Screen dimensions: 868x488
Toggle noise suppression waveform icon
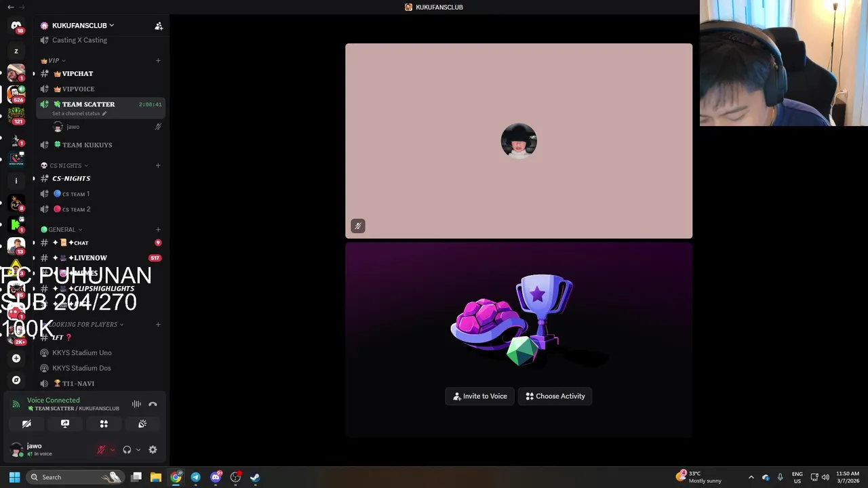[136, 405]
